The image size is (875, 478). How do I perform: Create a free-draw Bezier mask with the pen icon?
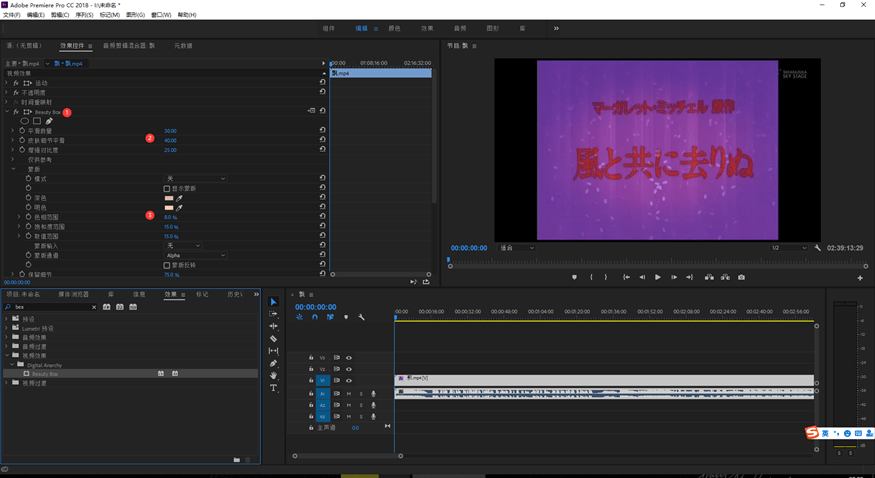tap(49, 121)
